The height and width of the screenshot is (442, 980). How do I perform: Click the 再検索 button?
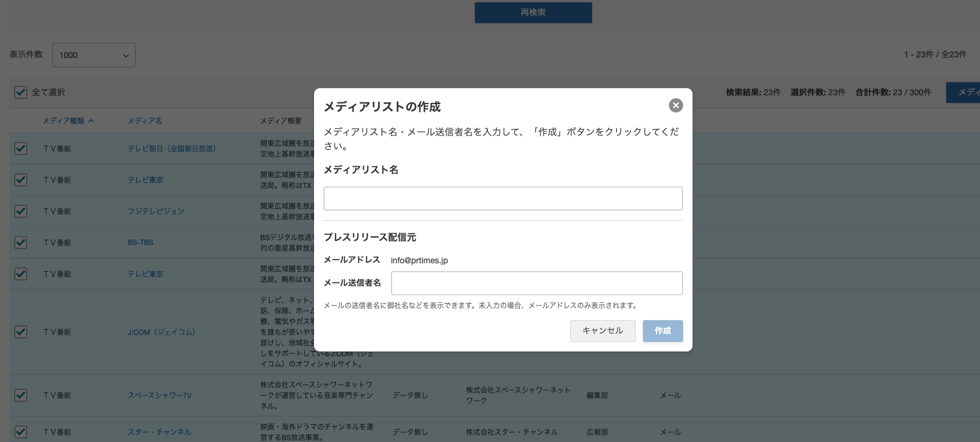click(x=533, y=12)
